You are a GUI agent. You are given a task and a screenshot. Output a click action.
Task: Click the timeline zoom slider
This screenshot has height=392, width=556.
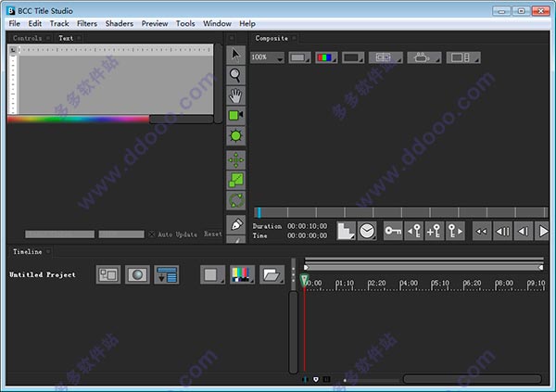click(371, 380)
